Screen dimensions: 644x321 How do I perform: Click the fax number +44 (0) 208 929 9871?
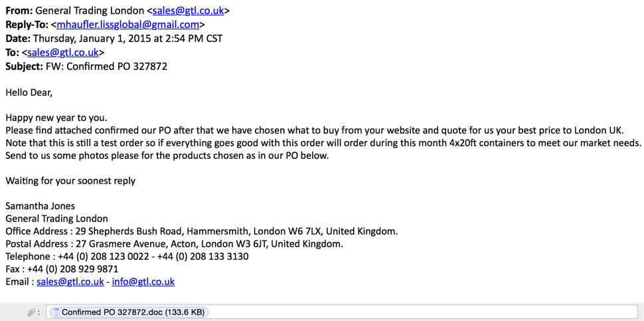pyautogui.click(x=72, y=269)
